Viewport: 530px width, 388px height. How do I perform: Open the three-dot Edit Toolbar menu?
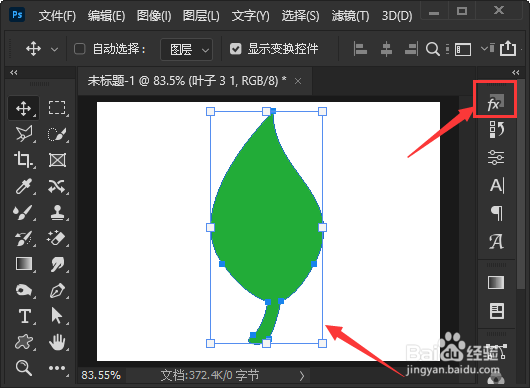point(57,368)
